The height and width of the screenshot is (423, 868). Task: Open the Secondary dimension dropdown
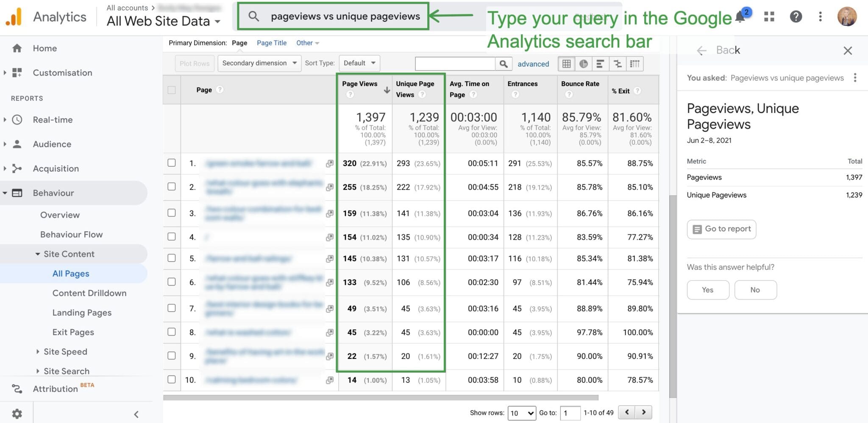(259, 63)
